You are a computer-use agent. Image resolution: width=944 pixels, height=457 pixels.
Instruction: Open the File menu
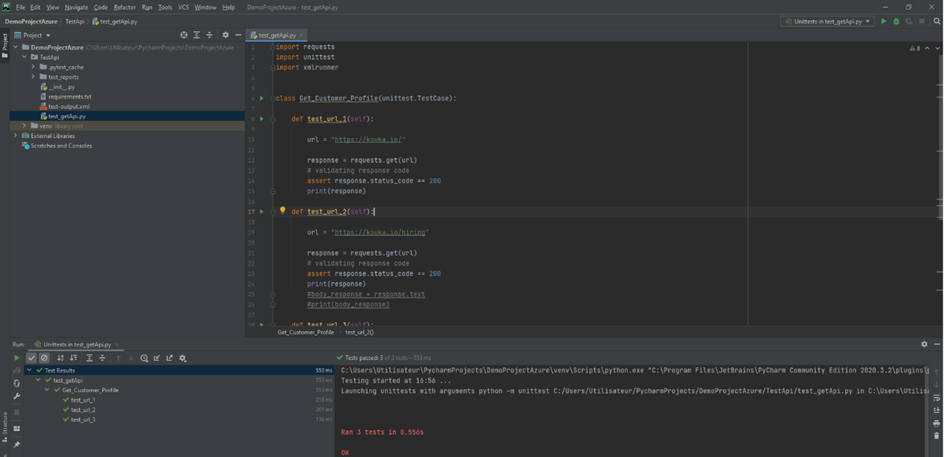click(x=20, y=7)
